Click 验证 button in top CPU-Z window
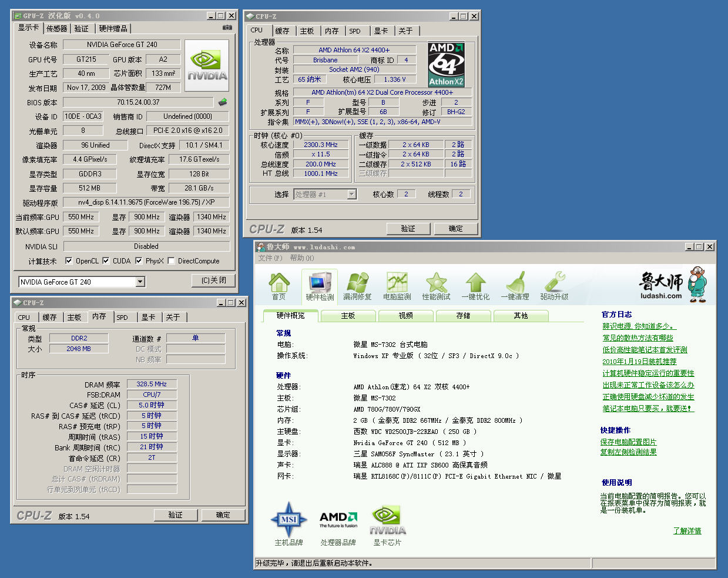Screen dimensions: 728x578 tap(408, 229)
